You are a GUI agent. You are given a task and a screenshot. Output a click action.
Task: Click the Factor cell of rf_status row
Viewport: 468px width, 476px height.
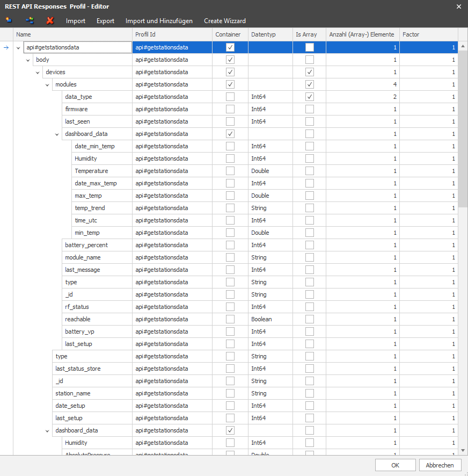429,307
